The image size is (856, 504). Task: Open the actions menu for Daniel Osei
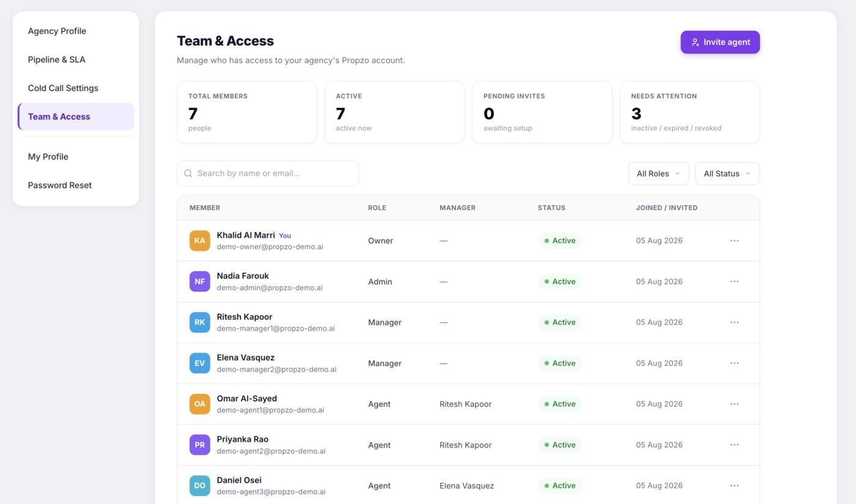tap(734, 486)
